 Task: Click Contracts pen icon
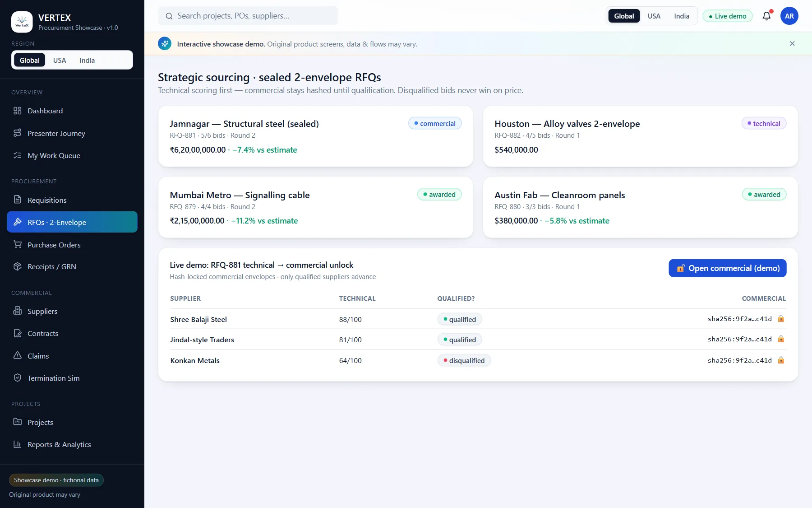click(x=18, y=333)
